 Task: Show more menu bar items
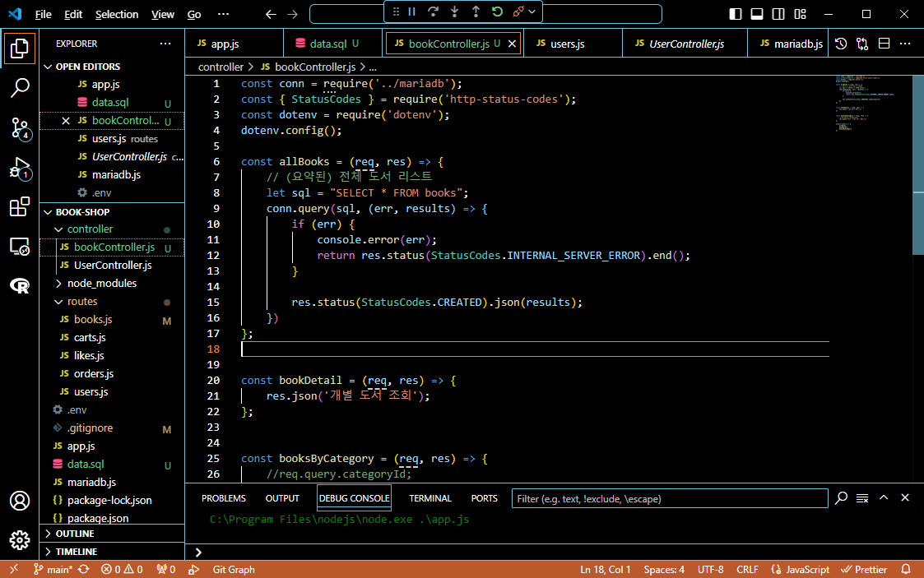(223, 14)
